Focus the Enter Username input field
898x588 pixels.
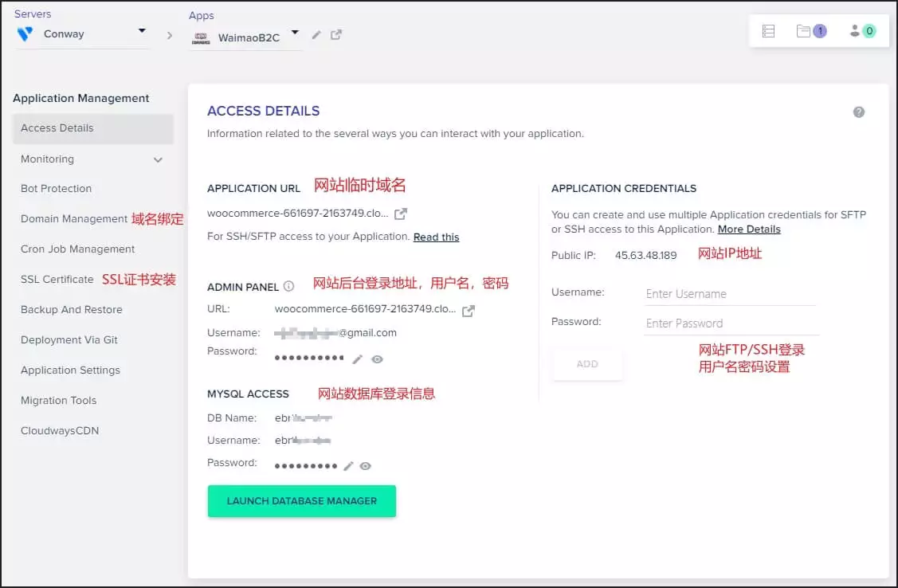pos(730,294)
